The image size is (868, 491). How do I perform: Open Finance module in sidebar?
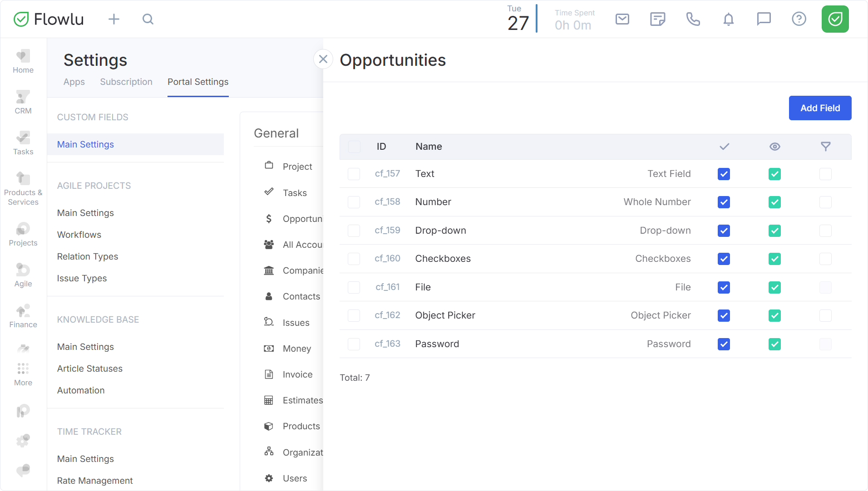coord(23,316)
